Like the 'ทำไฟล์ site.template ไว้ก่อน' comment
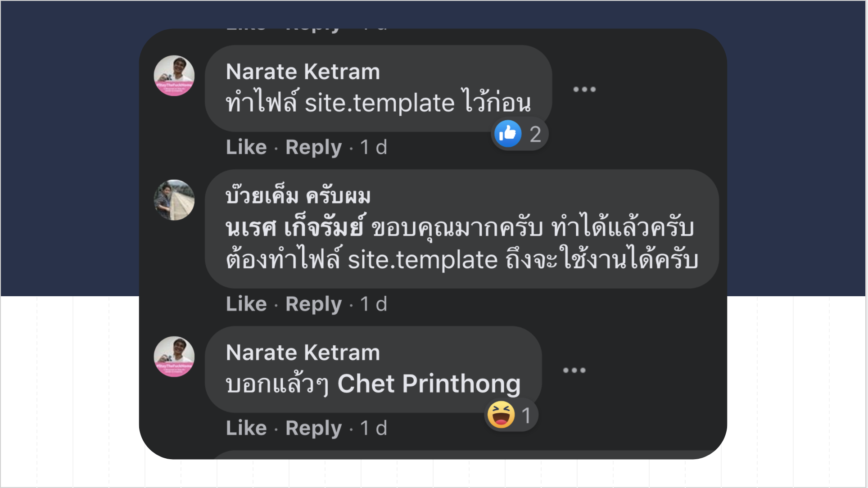Image resolution: width=868 pixels, height=488 pixels. tap(246, 147)
